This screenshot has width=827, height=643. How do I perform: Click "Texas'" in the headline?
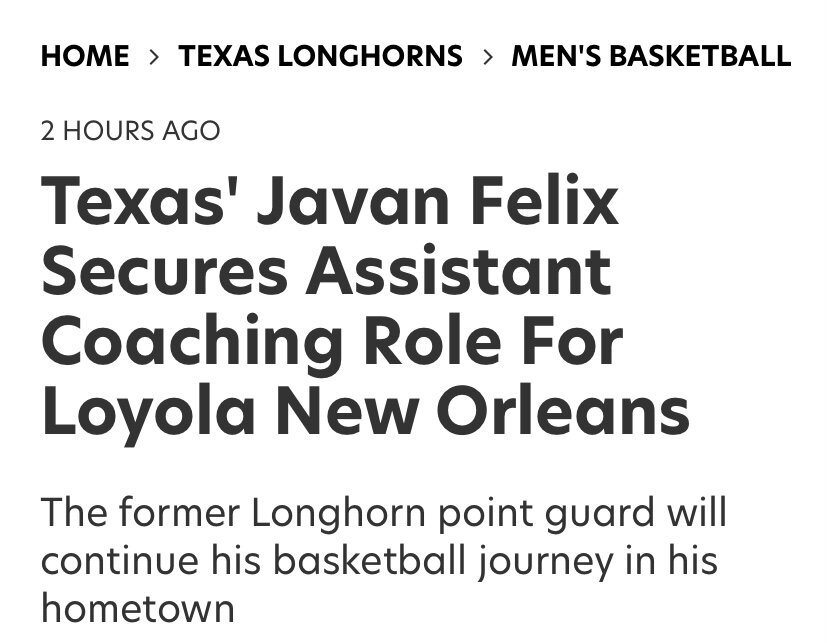point(138,200)
